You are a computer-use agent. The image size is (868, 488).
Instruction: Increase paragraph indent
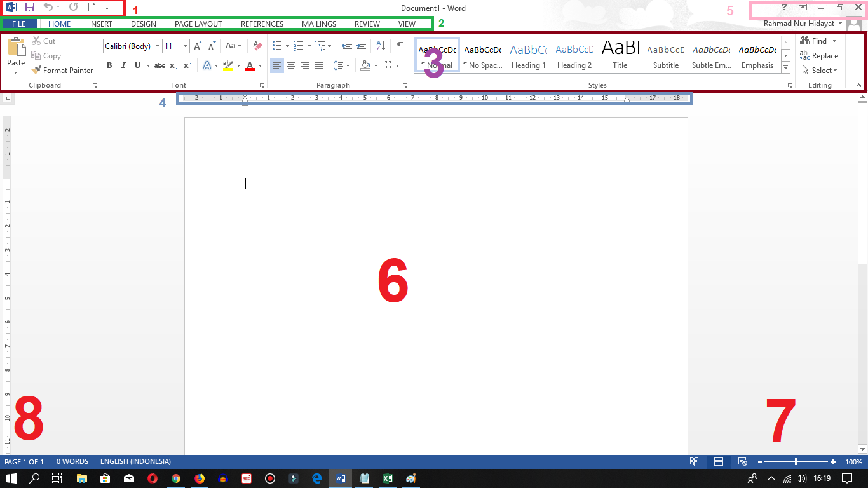[361, 46]
